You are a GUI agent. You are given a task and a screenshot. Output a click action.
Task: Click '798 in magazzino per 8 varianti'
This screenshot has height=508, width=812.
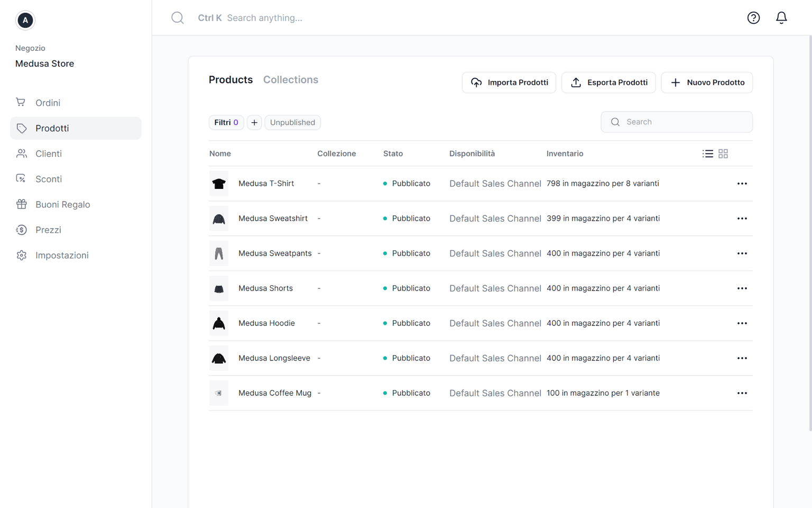pos(603,184)
